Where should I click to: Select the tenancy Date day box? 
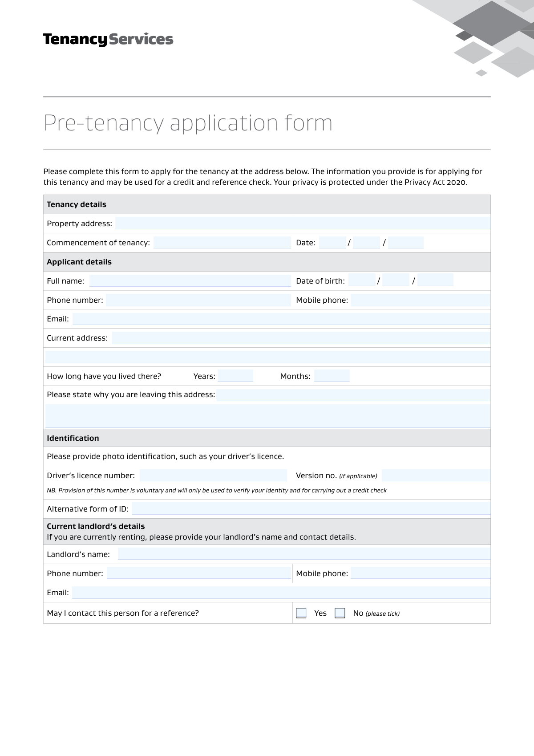(x=332, y=243)
